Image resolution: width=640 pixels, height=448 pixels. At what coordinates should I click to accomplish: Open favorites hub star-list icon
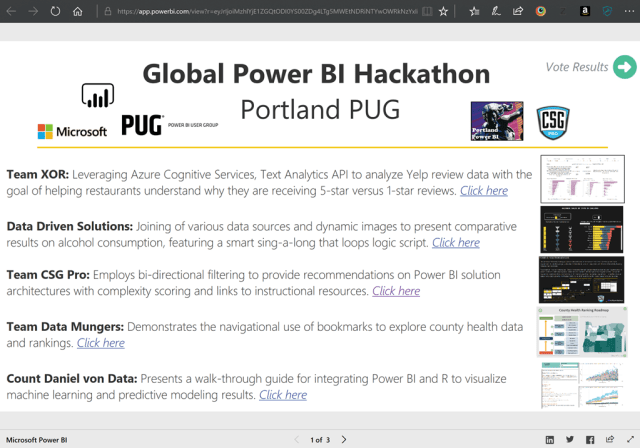pyautogui.click(x=474, y=11)
